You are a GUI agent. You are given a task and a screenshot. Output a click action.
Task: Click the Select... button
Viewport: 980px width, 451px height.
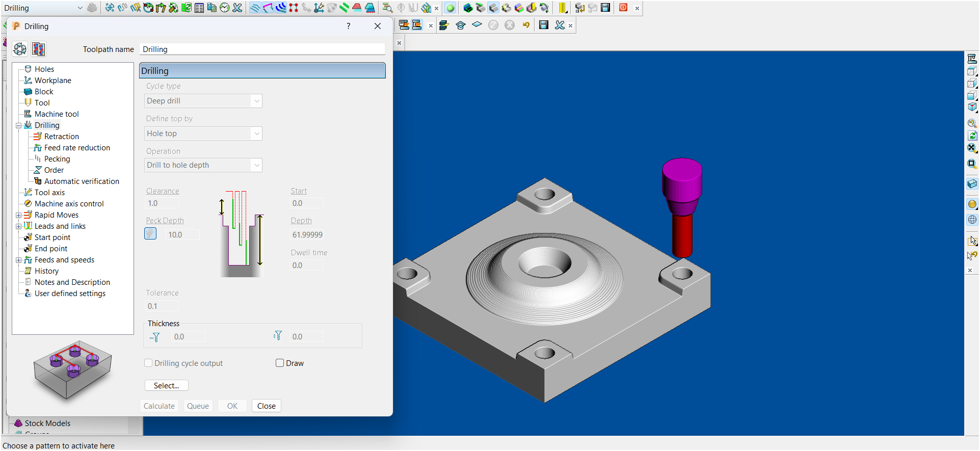pos(167,385)
